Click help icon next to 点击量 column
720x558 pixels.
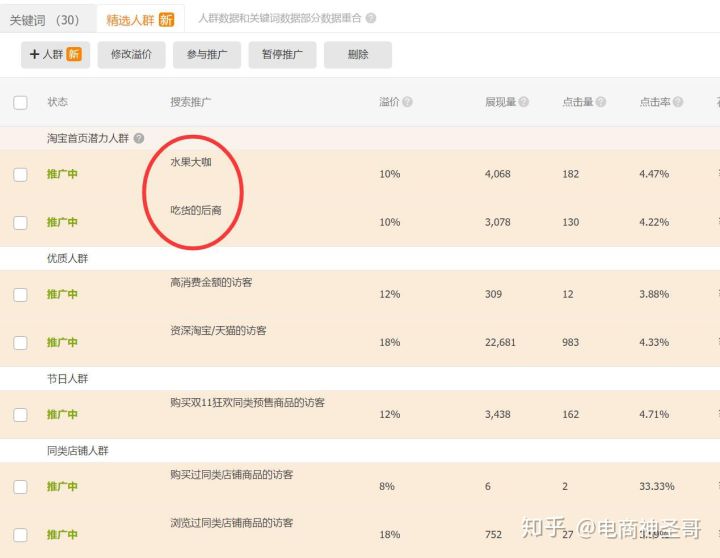tap(602, 103)
